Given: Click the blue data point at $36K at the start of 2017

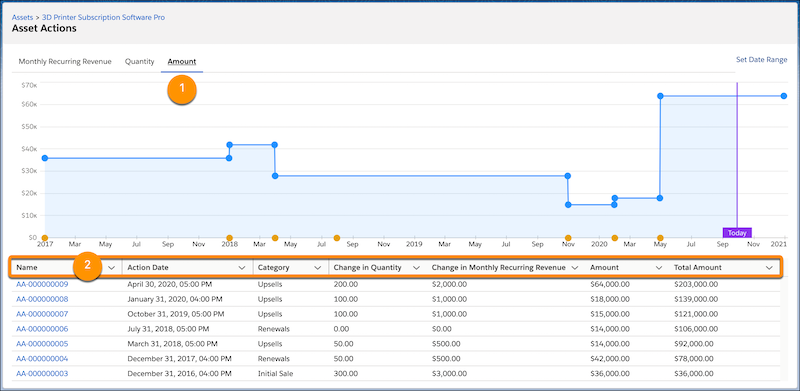Looking at the screenshot, I should pos(45,158).
